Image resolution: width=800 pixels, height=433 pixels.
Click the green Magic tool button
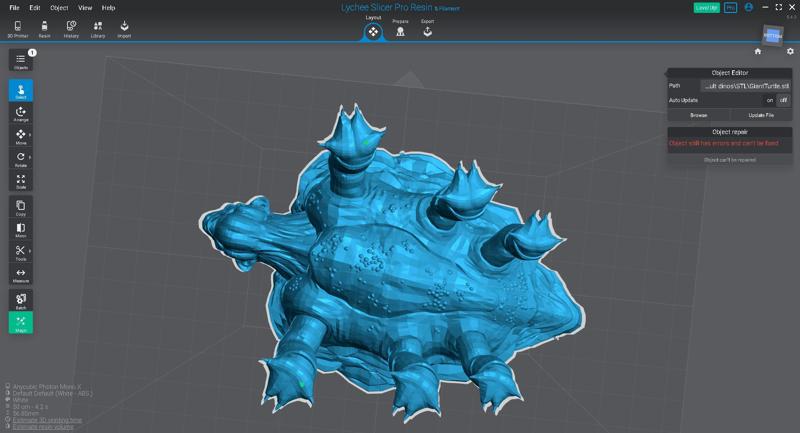point(21,322)
